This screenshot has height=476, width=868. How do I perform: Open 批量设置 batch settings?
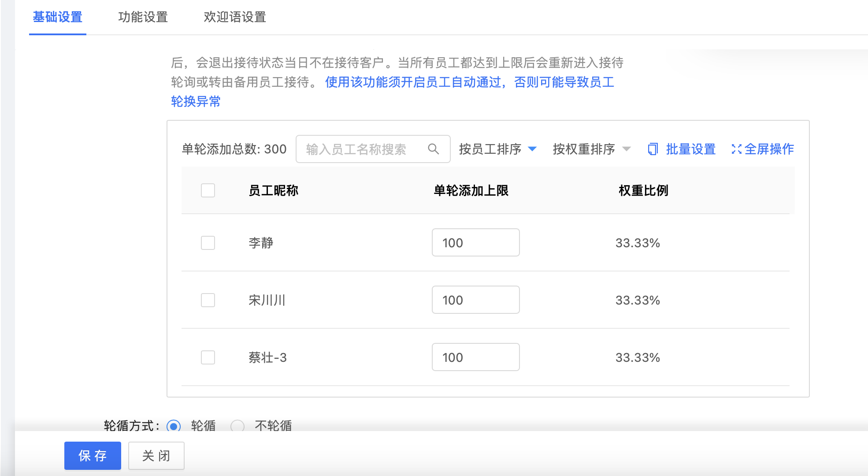682,149
